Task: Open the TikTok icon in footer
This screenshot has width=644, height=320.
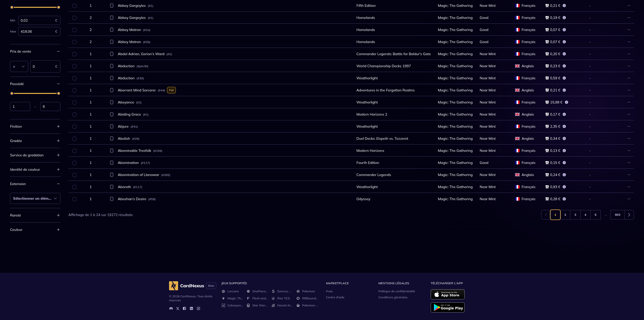Action: (x=198, y=308)
